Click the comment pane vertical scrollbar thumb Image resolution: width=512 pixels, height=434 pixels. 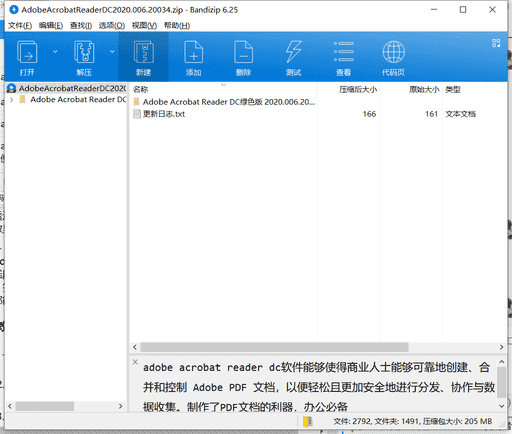tap(502, 383)
